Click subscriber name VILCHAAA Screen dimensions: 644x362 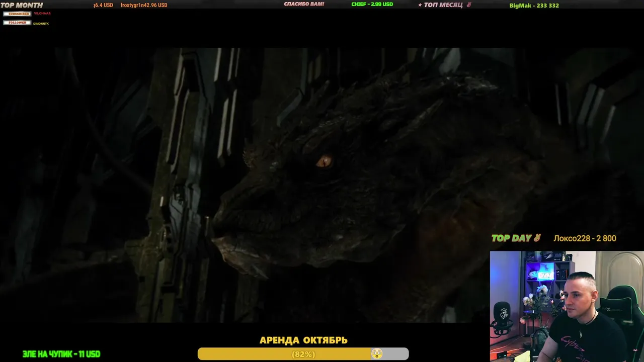(42, 14)
